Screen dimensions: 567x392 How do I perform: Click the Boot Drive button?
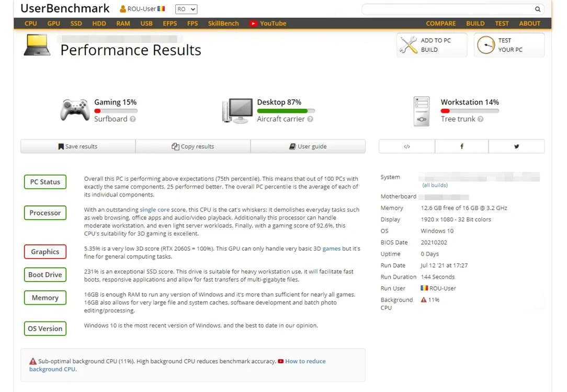point(45,274)
